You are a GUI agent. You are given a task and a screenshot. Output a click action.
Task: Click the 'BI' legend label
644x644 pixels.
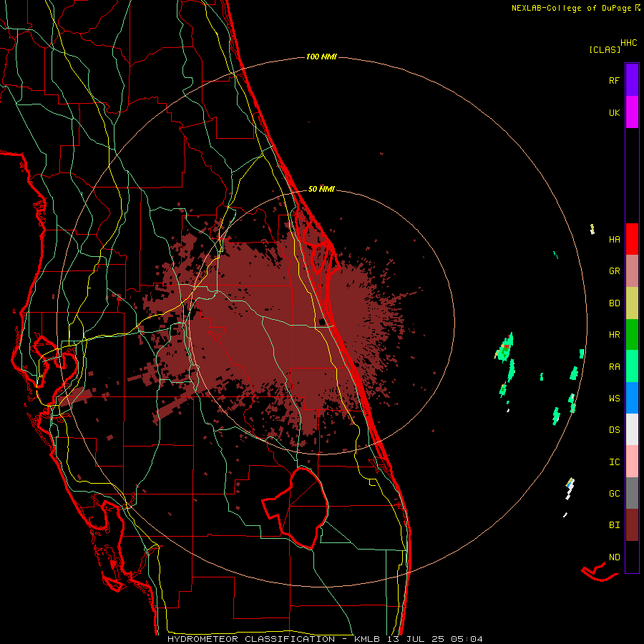tap(614, 525)
